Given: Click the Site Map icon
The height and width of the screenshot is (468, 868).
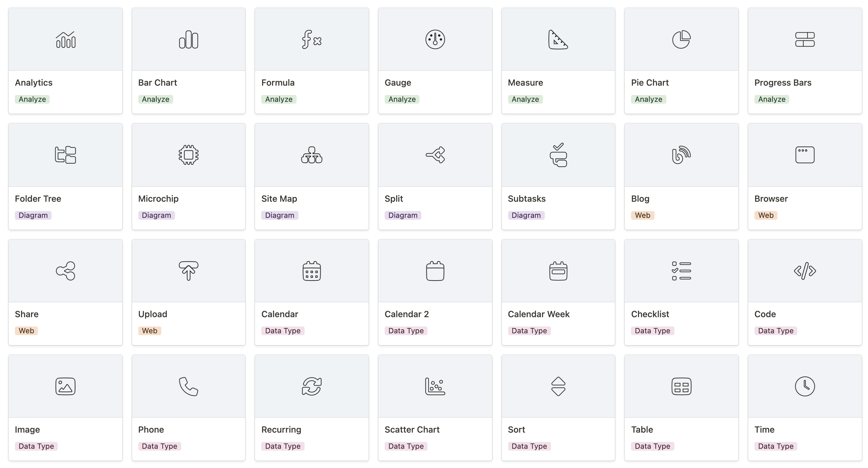Looking at the screenshot, I should pyautogui.click(x=312, y=155).
